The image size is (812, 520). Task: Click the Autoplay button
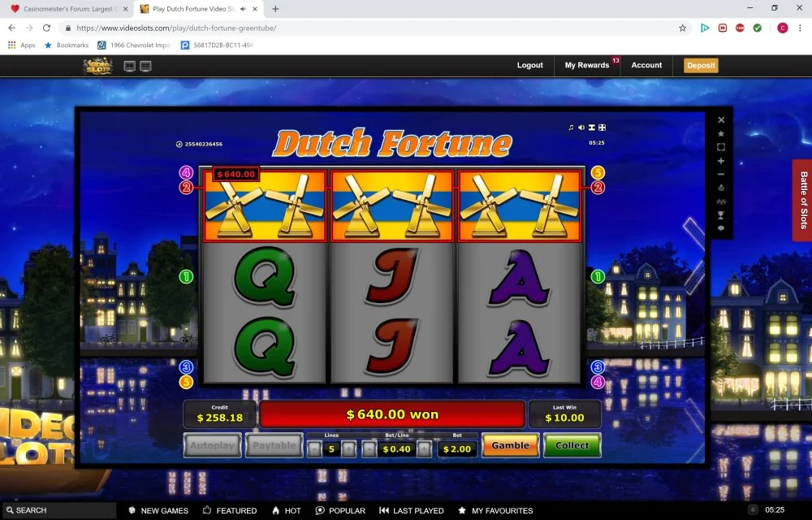coord(212,445)
